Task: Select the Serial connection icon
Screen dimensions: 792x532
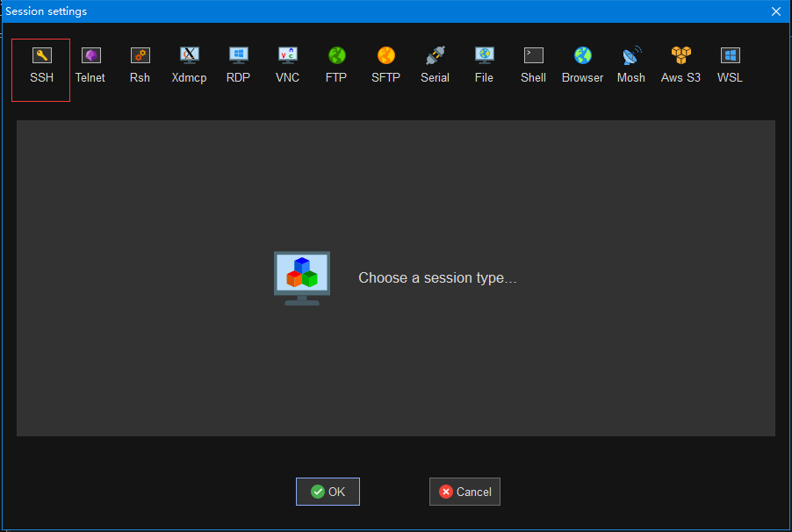Action: (x=435, y=65)
